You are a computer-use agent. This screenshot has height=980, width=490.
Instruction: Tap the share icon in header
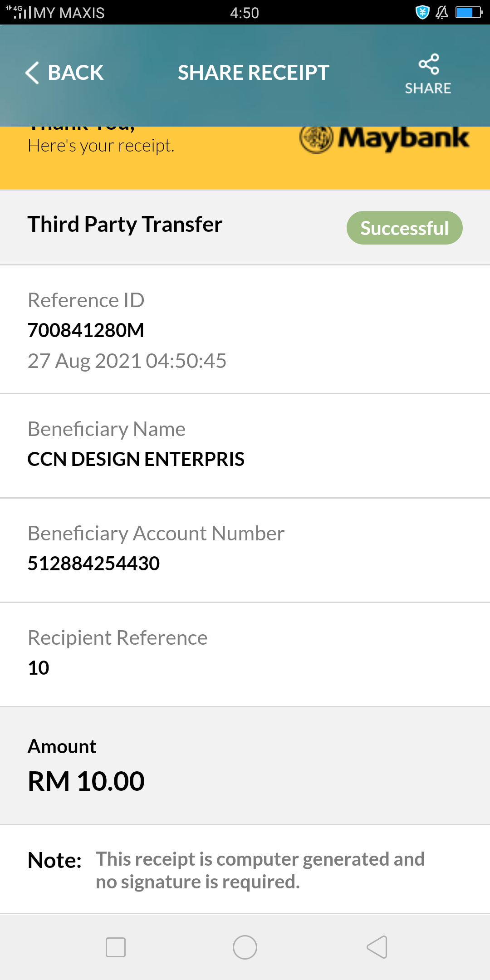pyautogui.click(x=429, y=64)
